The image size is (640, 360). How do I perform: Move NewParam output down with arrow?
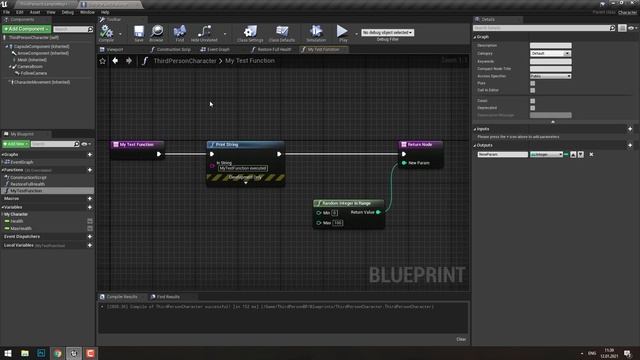pos(580,154)
